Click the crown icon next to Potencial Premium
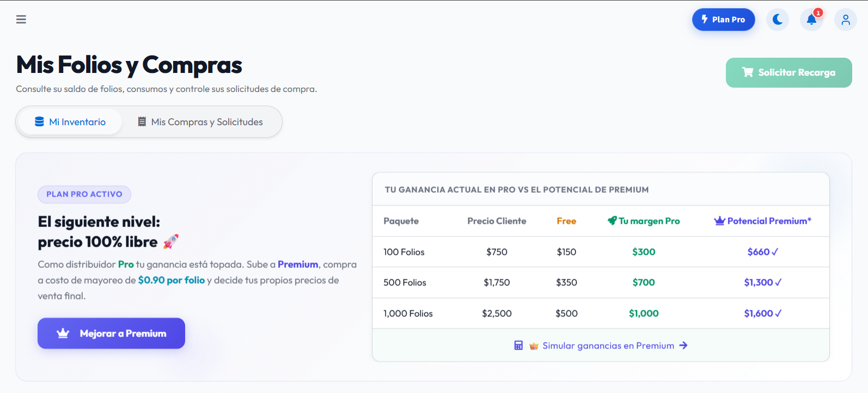Image resolution: width=868 pixels, height=393 pixels. tap(719, 221)
